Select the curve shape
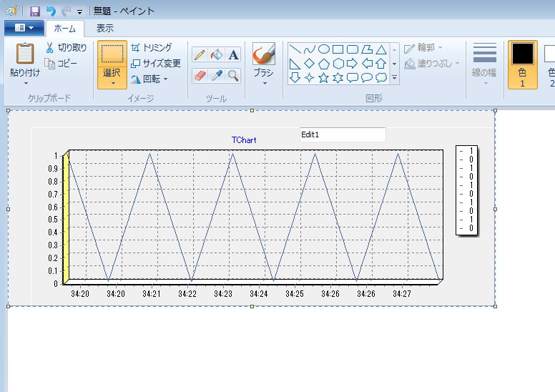555x392 pixels. coord(310,49)
